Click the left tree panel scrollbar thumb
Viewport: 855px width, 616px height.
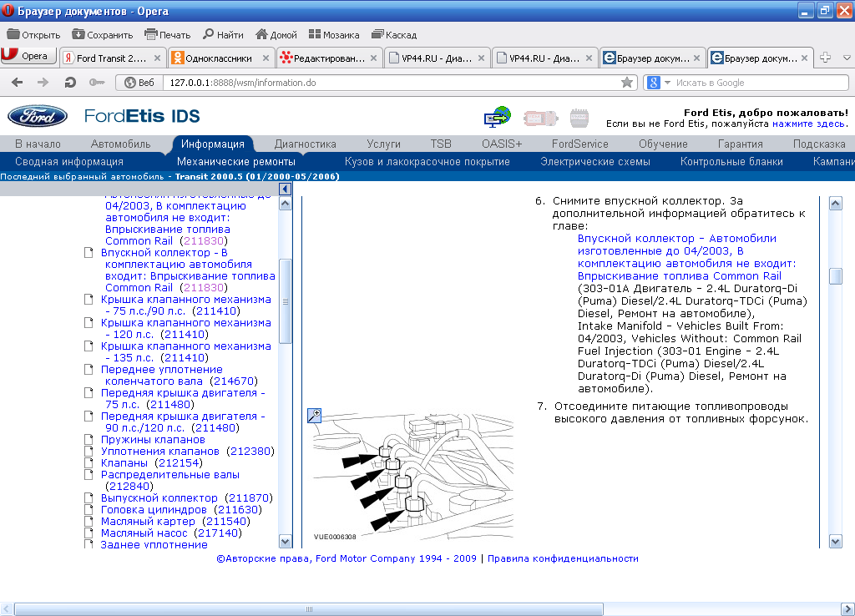285,301
